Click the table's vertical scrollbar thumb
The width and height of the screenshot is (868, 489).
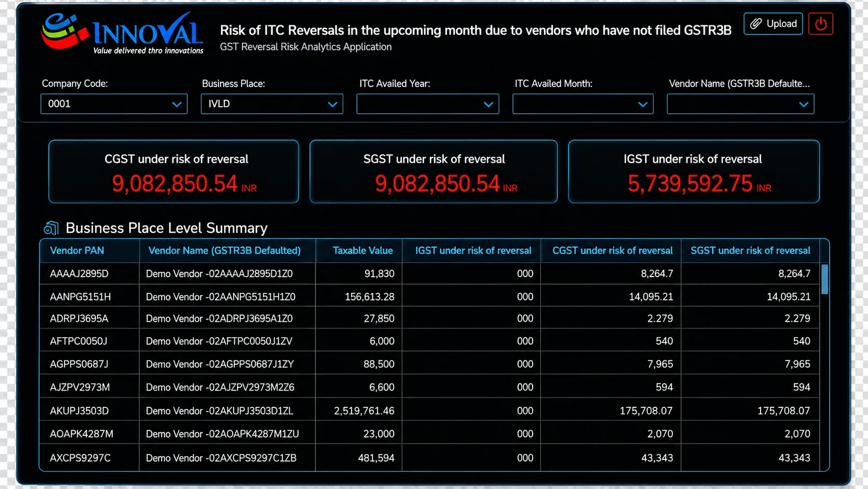(825, 279)
